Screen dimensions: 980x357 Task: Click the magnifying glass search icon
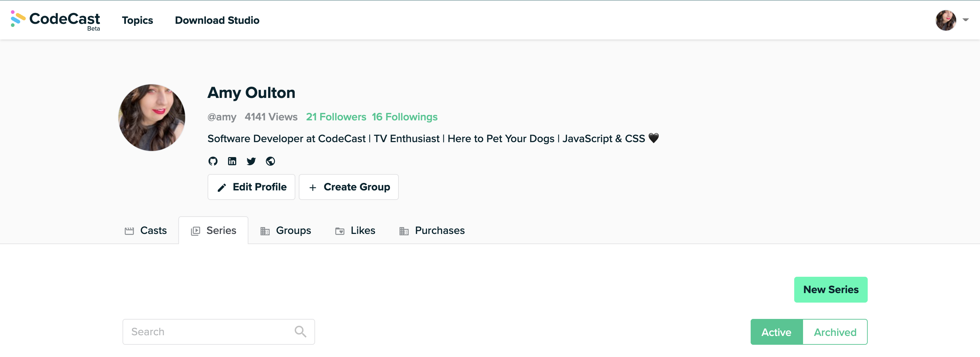(300, 331)
